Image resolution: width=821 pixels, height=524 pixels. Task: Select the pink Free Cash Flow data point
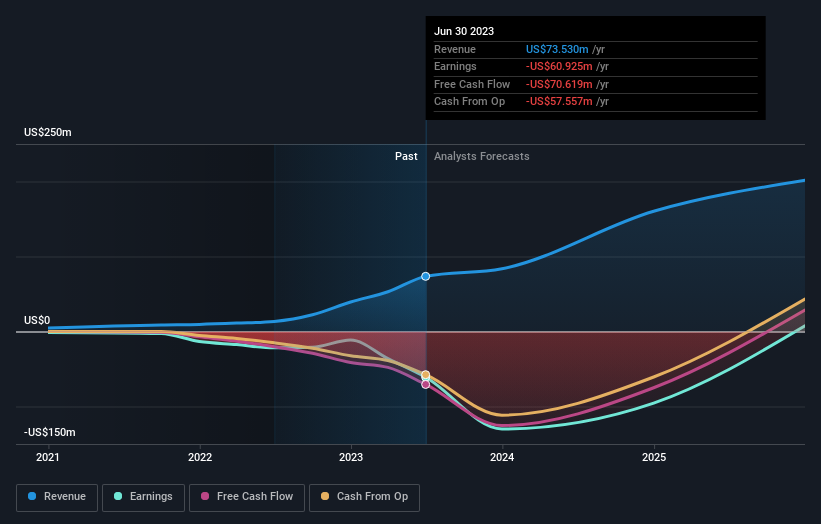point(426,385)
